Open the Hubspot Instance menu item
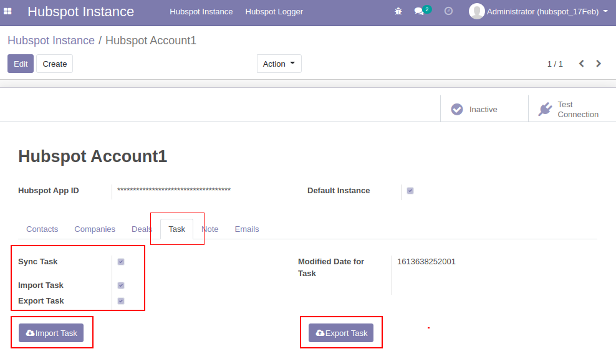 point(201,12)
